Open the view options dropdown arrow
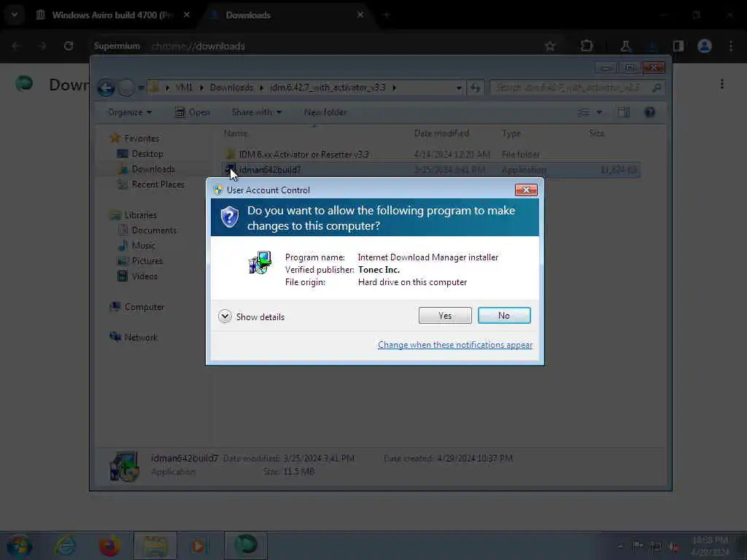The width and height of the screenshot is (747, 560). [x=600, y=112]
